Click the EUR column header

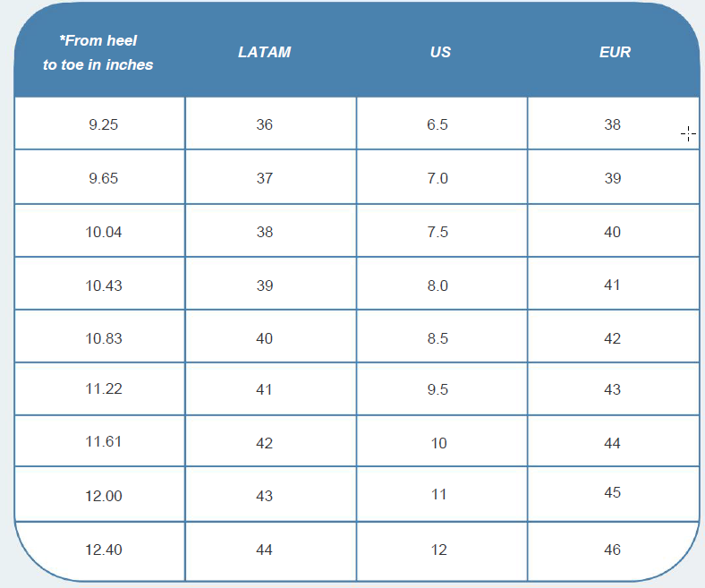pos(614,52)
